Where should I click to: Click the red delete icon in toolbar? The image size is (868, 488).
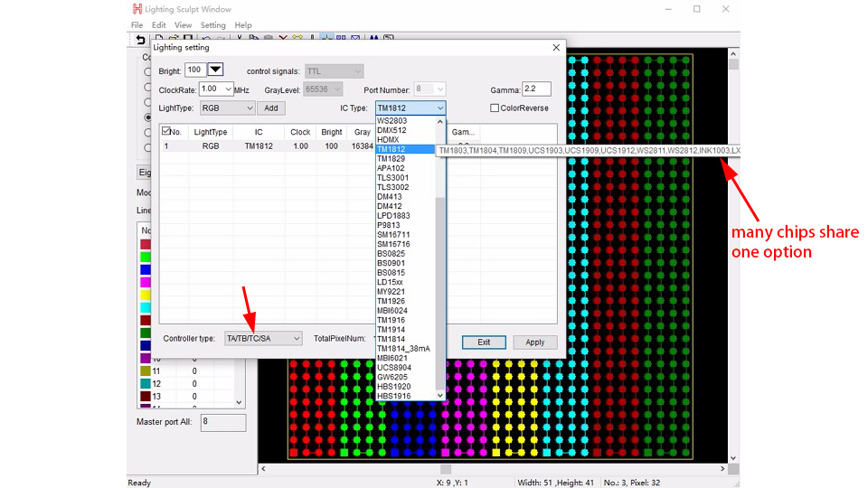click(x=283, y=38)
